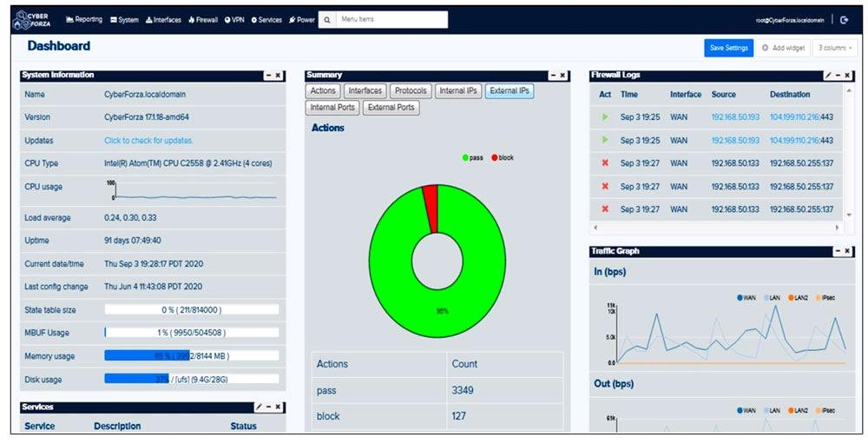This screenshot has width=868, height=444.
Task: Select the External Ports summary tab
Action: 391,108
